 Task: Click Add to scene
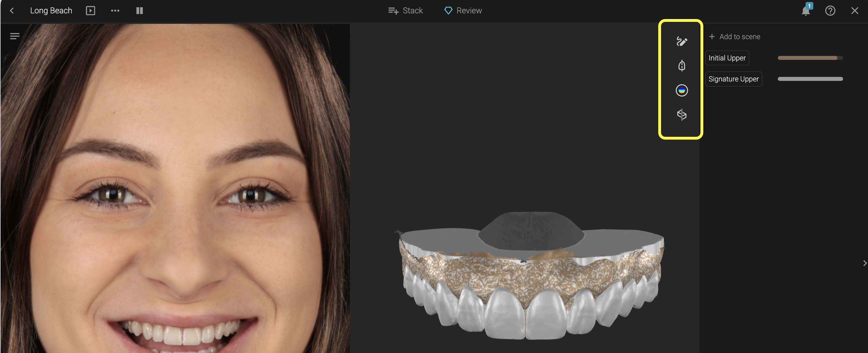[x=734, y=36]
